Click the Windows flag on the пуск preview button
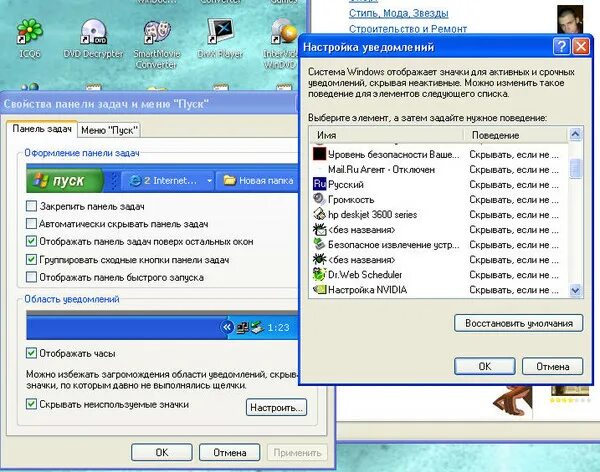600x472 pixels. [x=41, y=180]
